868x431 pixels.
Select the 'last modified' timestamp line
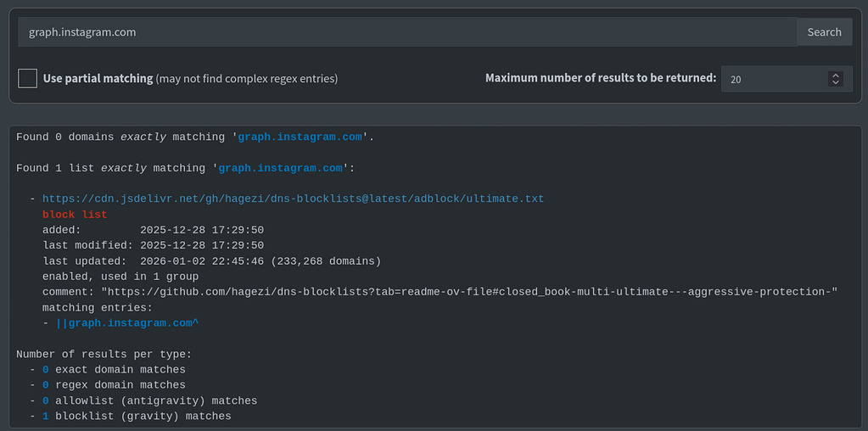[x=154, y=245]
